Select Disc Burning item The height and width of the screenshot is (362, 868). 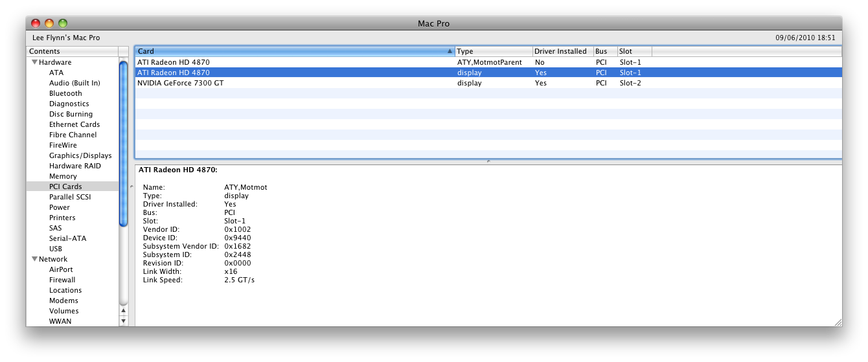(x=71, y=114)
